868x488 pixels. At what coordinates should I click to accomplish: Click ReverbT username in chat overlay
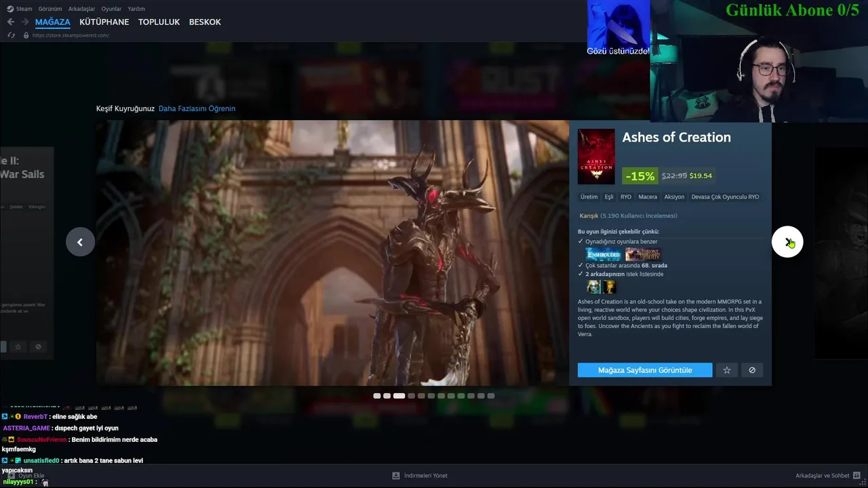(35, 417)
